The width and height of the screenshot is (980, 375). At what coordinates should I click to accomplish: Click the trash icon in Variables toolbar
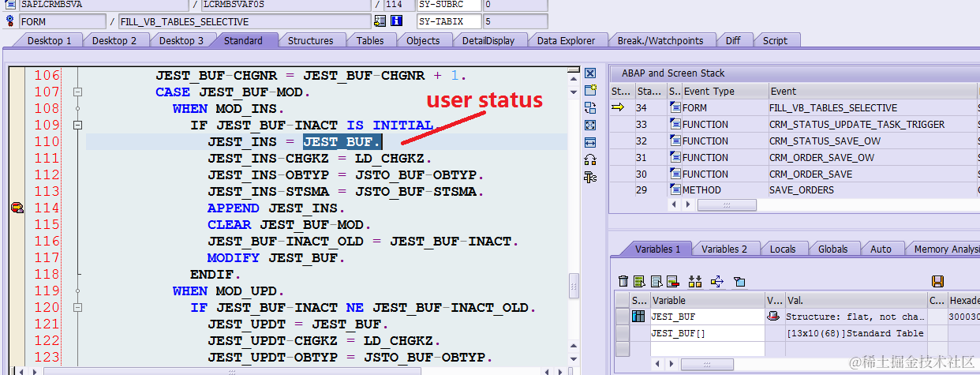point(623,281)
